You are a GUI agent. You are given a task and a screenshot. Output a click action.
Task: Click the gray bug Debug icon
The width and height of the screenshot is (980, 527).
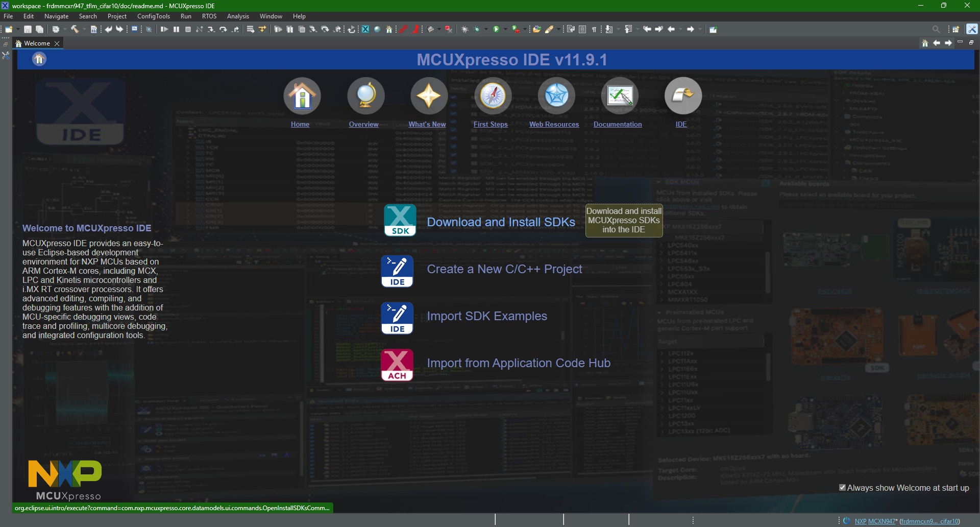click(x=464, y=29)
